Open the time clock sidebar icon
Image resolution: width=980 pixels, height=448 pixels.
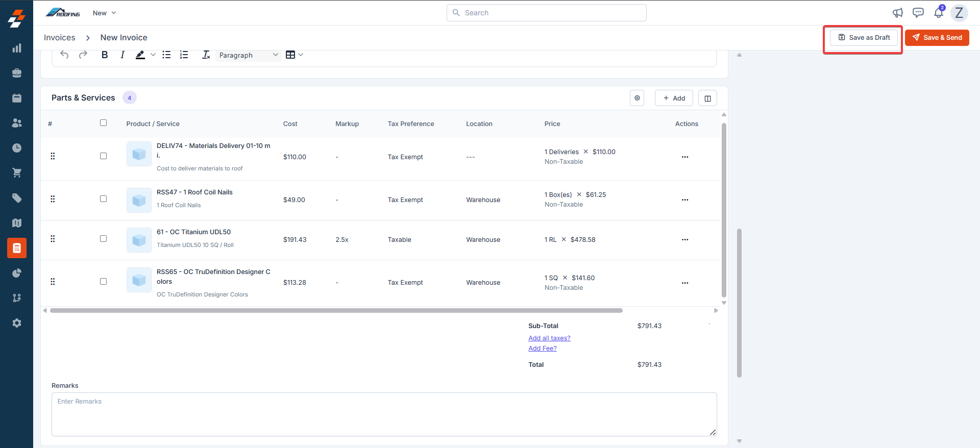(x=17, y=148)
